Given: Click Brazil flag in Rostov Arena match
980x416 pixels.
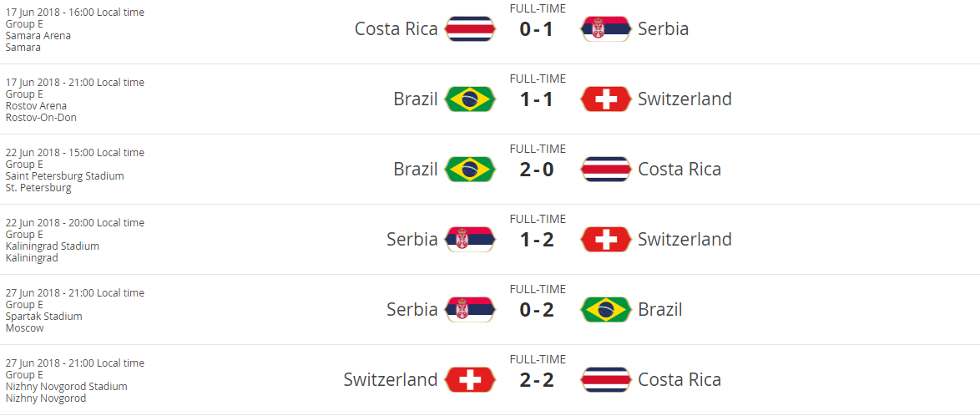Looking at the screenshot, I should tap(470, 99).
